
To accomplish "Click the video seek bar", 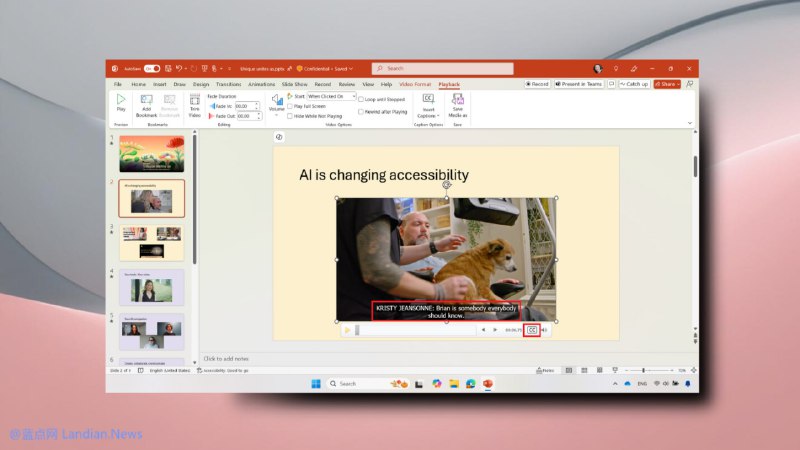I will click(415, 330).
